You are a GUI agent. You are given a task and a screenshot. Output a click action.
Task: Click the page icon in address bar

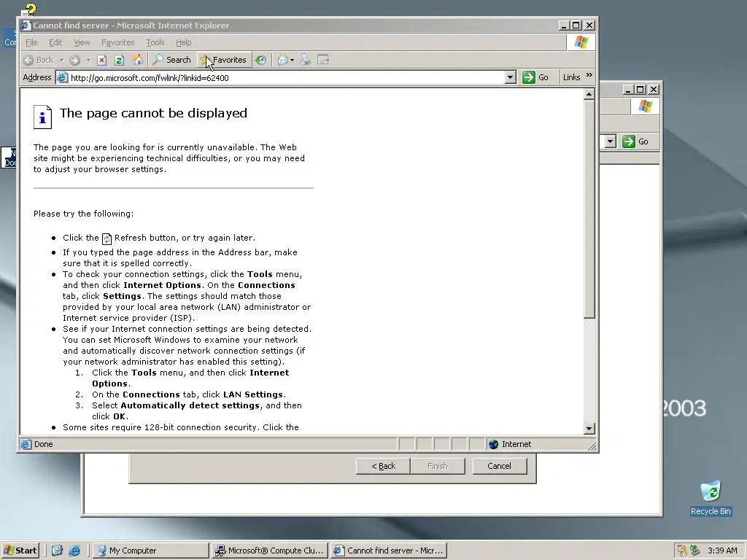63,77
